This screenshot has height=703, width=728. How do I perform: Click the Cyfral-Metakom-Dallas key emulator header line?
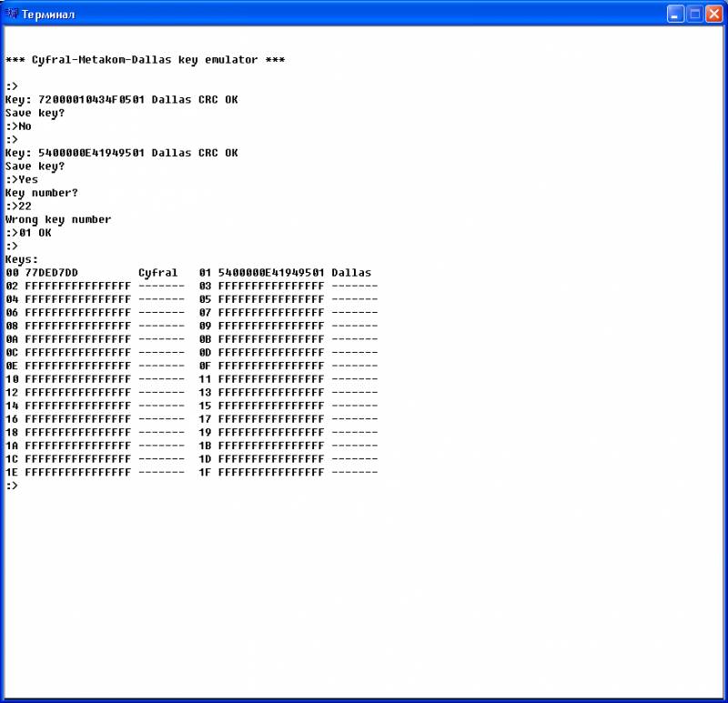(145, 60)
